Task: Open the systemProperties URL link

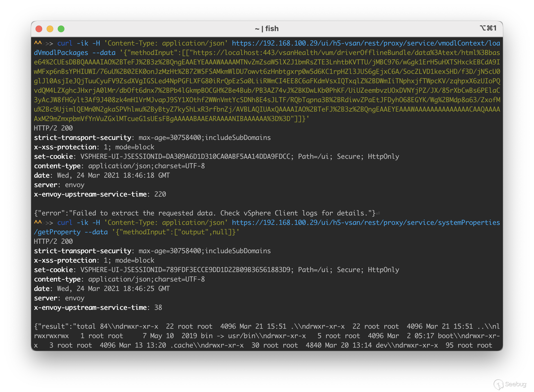Action: coord(366,223)
